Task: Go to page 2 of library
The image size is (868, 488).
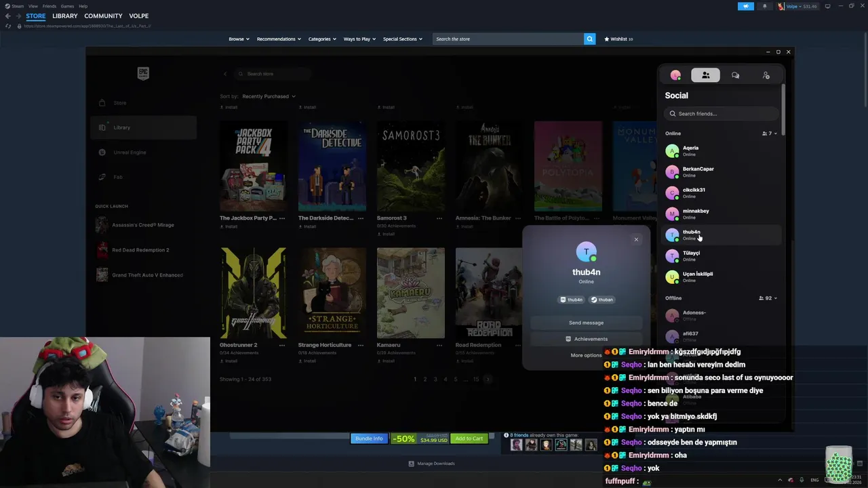Action: tap(425, 379)
